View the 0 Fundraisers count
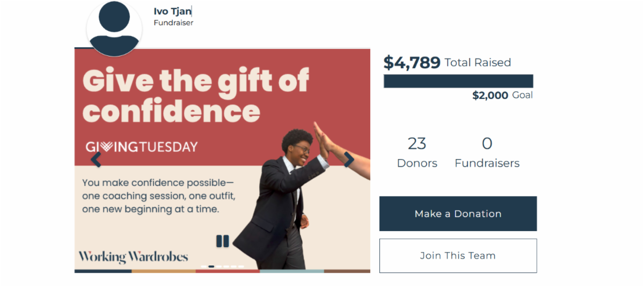644x287 pixels. [487, 152]
